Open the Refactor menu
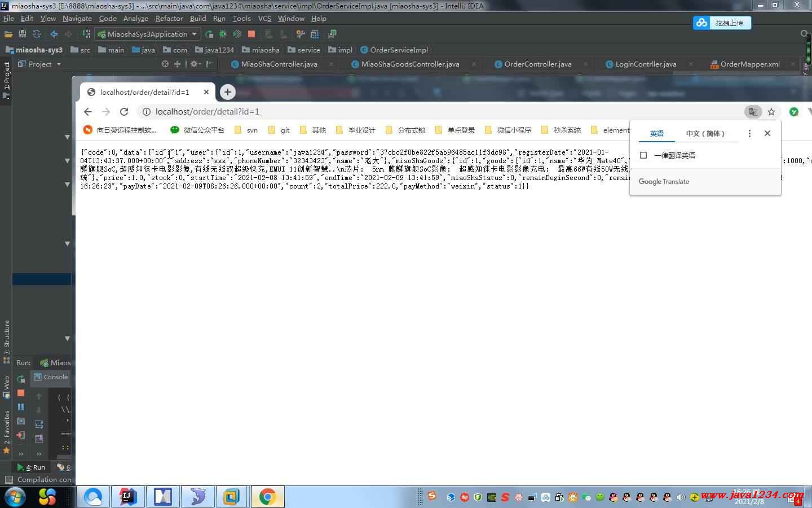Viewport: 812px width, 508px height. 169,18
